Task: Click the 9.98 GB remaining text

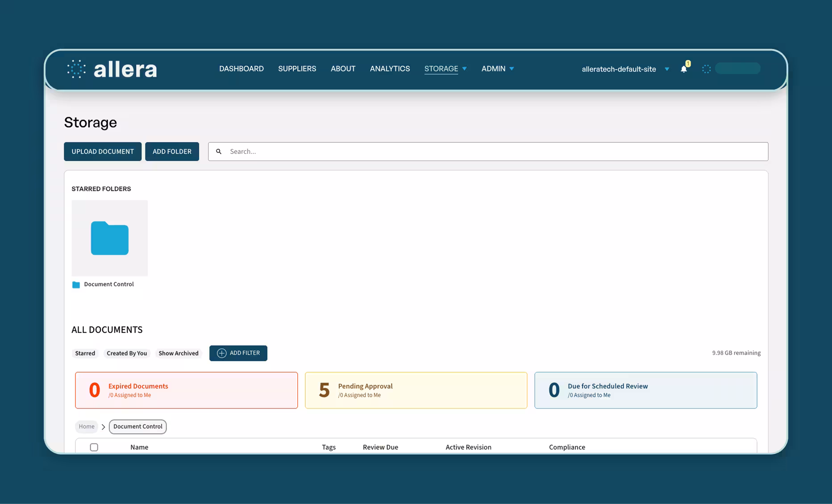Action: (x=736, y=353)
